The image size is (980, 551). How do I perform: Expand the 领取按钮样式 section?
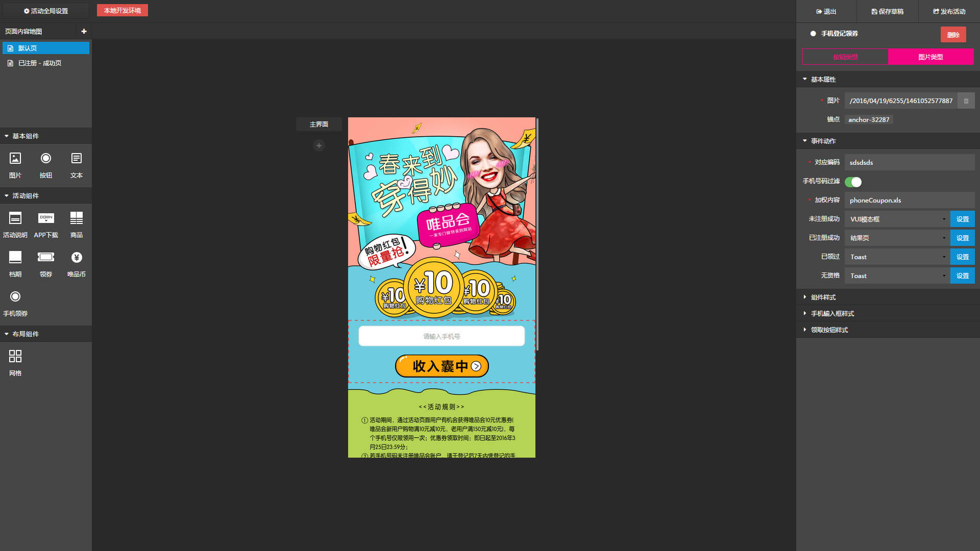tap(888, 330)
